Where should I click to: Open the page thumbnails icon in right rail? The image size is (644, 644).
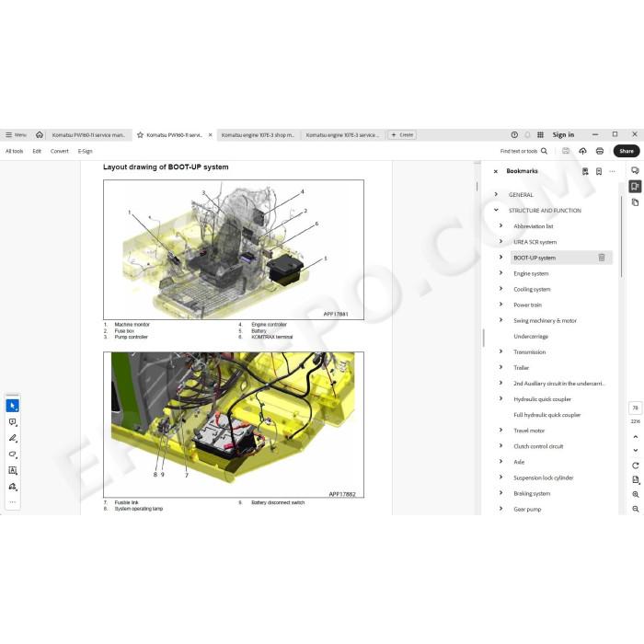(x=635, y=202)
